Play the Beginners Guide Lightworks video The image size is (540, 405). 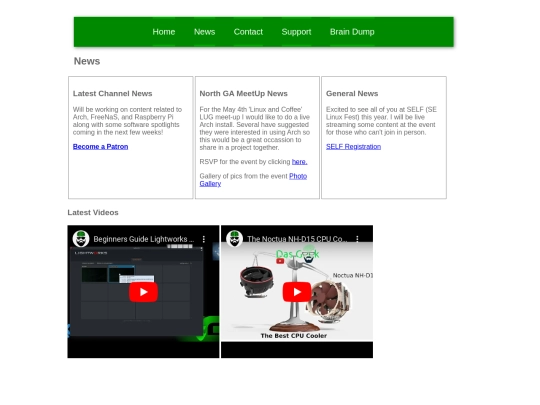[x=143, y=292]
